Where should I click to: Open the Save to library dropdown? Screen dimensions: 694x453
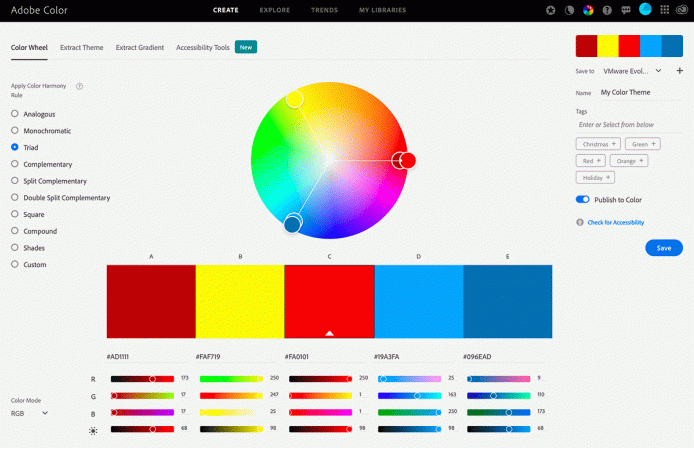click(x=632, y=71)
